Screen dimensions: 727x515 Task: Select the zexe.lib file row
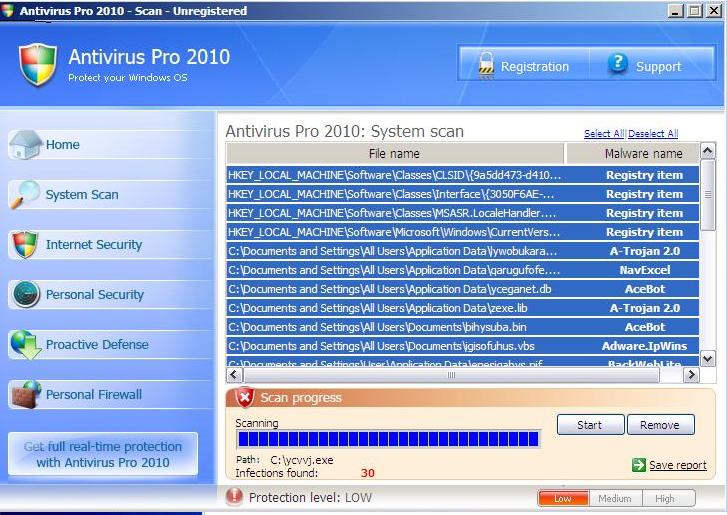[463, 308]
